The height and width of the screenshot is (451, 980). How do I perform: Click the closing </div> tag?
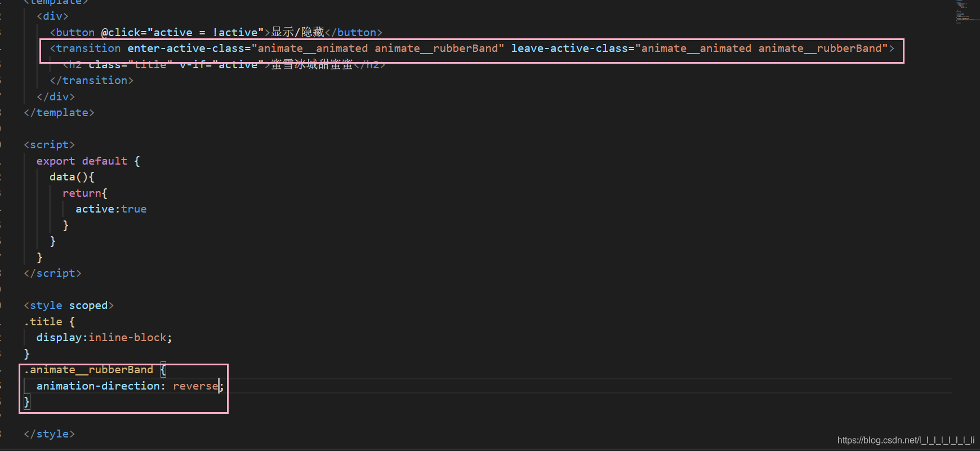tap(56, 97)
